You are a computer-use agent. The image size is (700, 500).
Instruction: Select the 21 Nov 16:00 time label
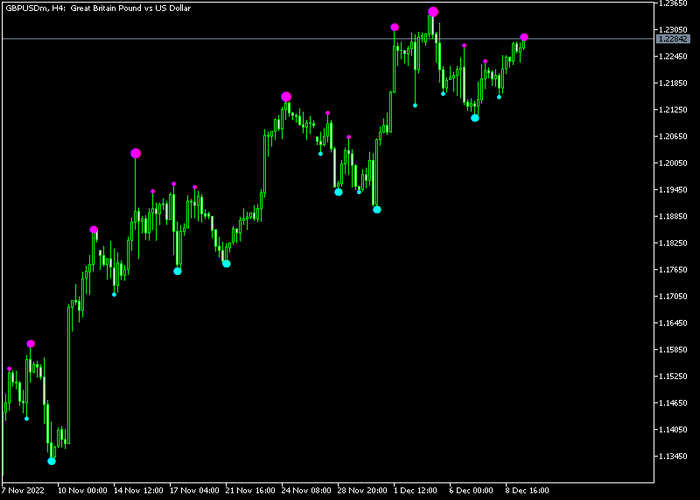pos(251,490)
